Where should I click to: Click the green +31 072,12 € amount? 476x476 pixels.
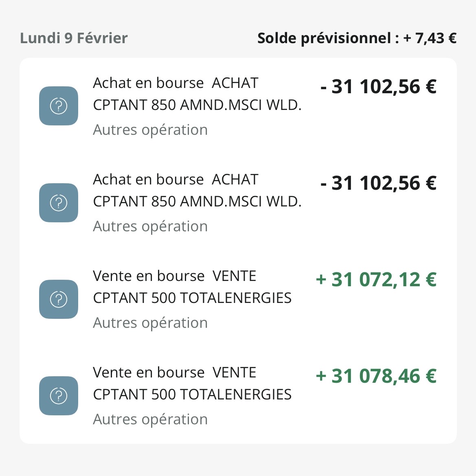point(376,280)
